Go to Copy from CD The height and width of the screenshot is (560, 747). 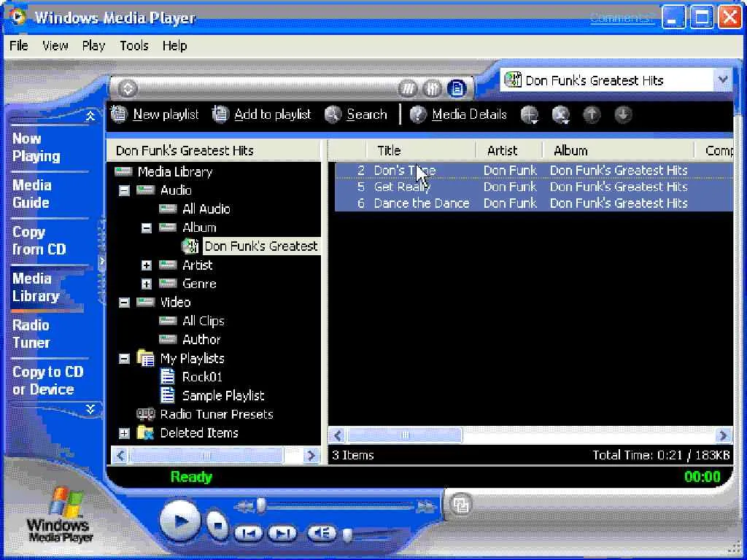[x=39, y=241]
